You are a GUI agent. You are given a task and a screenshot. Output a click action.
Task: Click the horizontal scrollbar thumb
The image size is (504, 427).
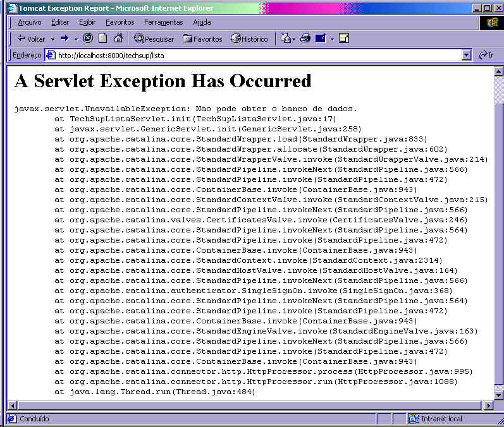249,405
